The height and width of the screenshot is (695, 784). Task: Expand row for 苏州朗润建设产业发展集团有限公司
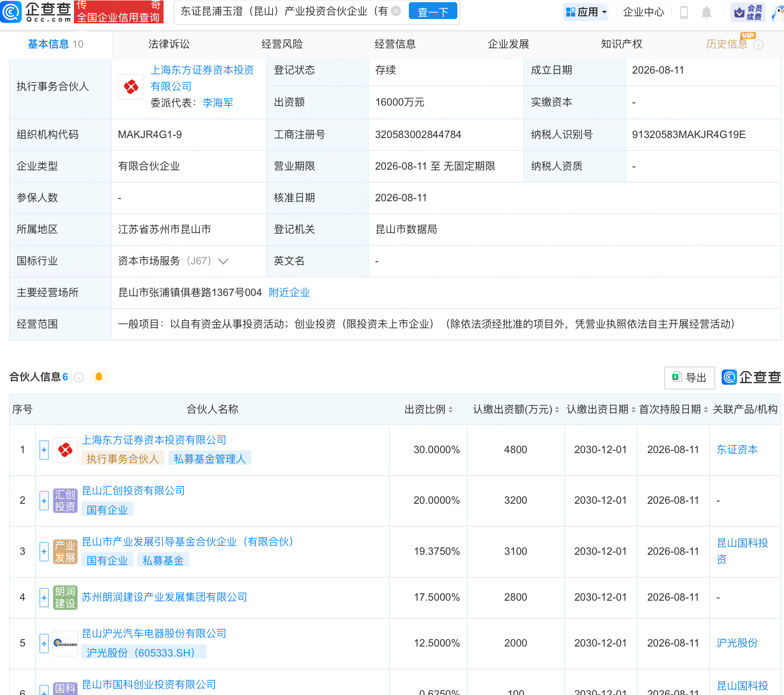coord(44,598)
